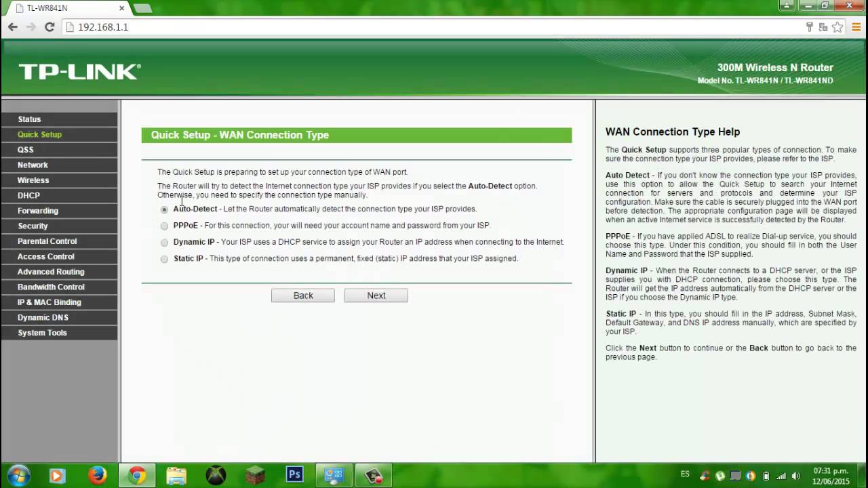Image resolution: width=868 pixels, height=488 pixels.
Task: Open the taskbar clock showing 07:31 p.m.
Action: click(x=831, y=476)
